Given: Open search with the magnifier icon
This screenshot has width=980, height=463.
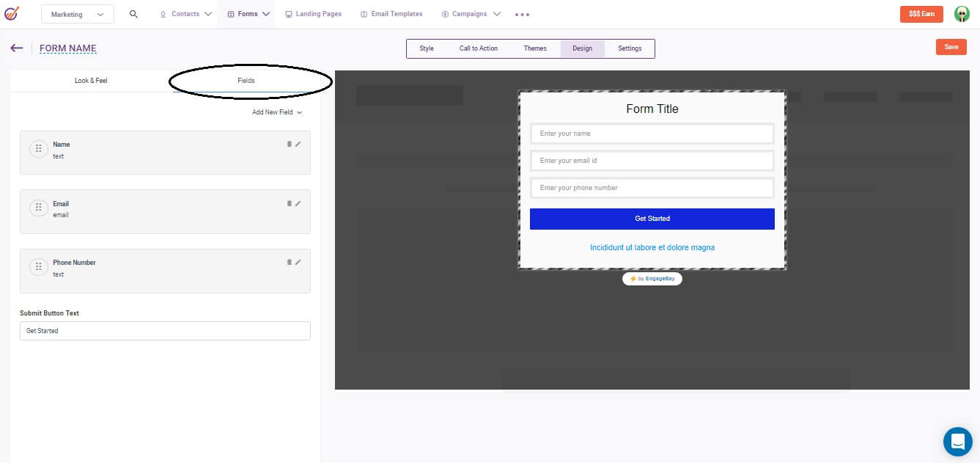Looking at the screenshot, I should (133, 13).
